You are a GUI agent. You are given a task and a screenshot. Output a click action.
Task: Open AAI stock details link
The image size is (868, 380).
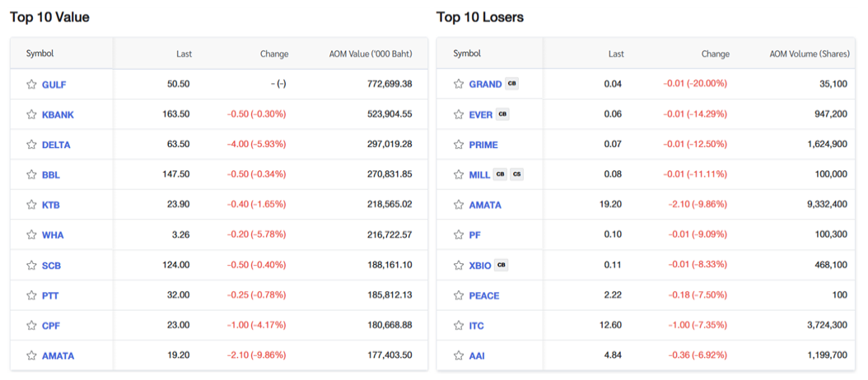coord(477,356)
